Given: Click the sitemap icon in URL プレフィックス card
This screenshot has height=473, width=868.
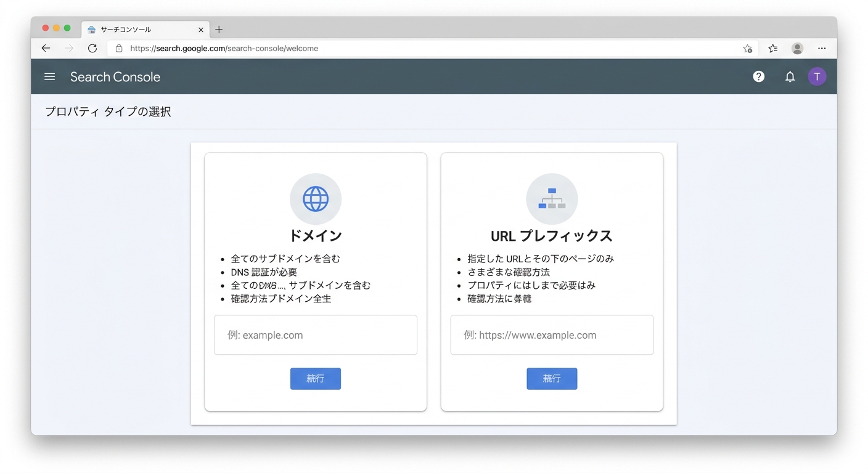Looking at the screenshot, I should (552, 199).
